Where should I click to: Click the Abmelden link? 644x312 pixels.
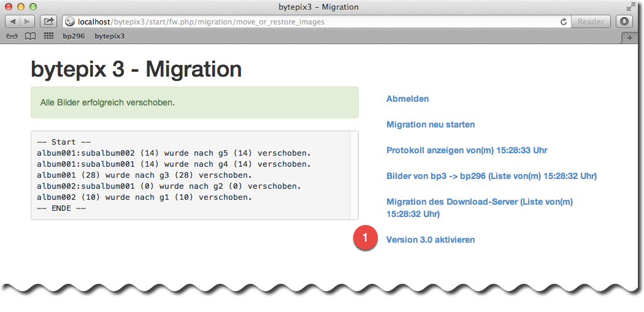(407, 99)
